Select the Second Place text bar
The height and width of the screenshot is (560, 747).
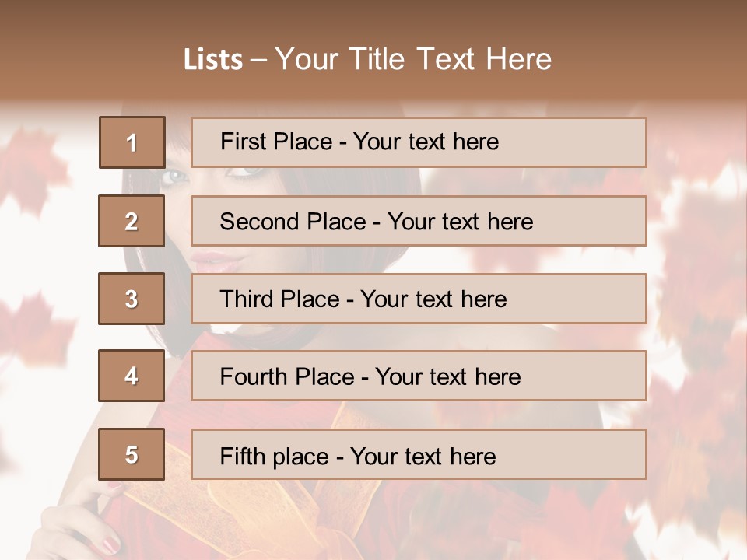419,221
